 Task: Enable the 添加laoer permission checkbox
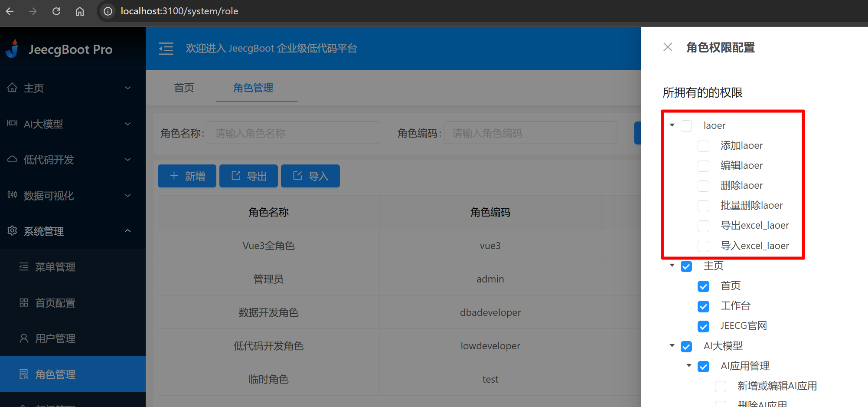(x=703, y=146)
